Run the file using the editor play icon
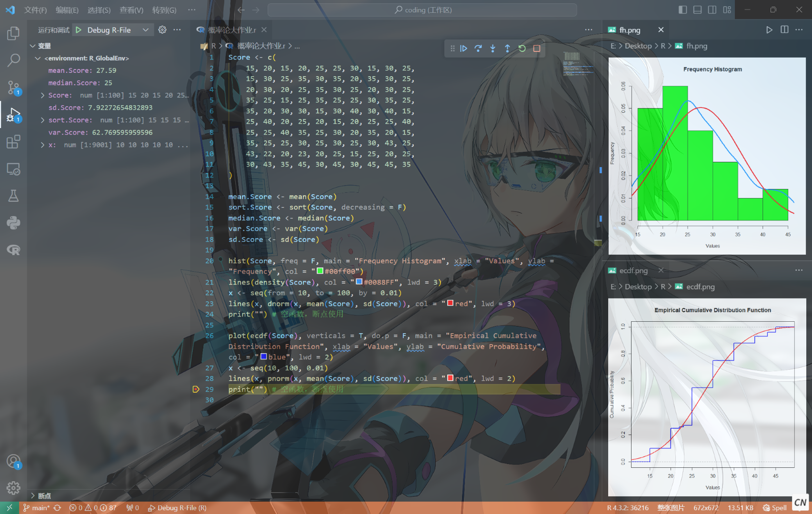Screen dimensions: 812x514 tap(769, 30)
